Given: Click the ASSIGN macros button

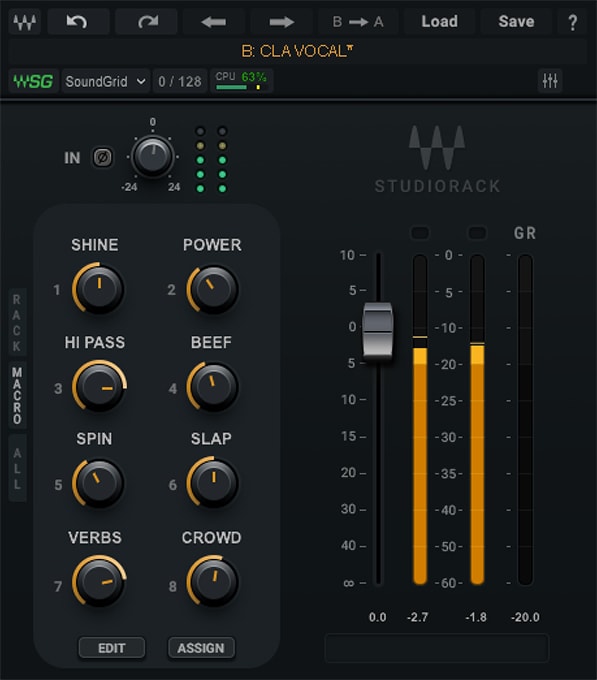Looking at the screenshot, I should pos(201,648).
